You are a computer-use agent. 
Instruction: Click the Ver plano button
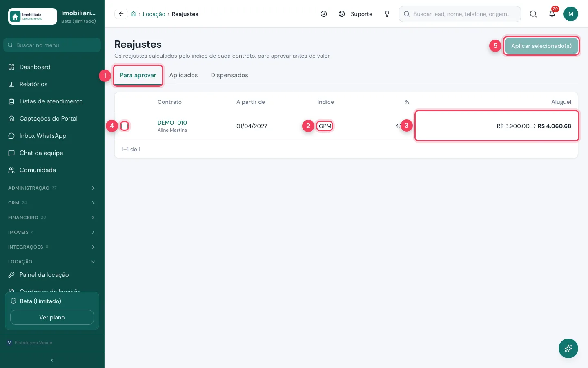(52, 317)
